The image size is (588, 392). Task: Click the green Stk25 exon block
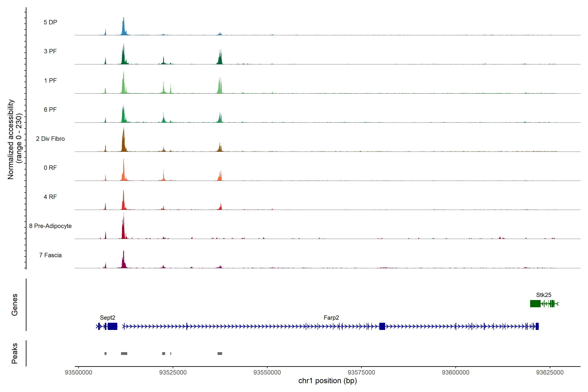[535, 303]
